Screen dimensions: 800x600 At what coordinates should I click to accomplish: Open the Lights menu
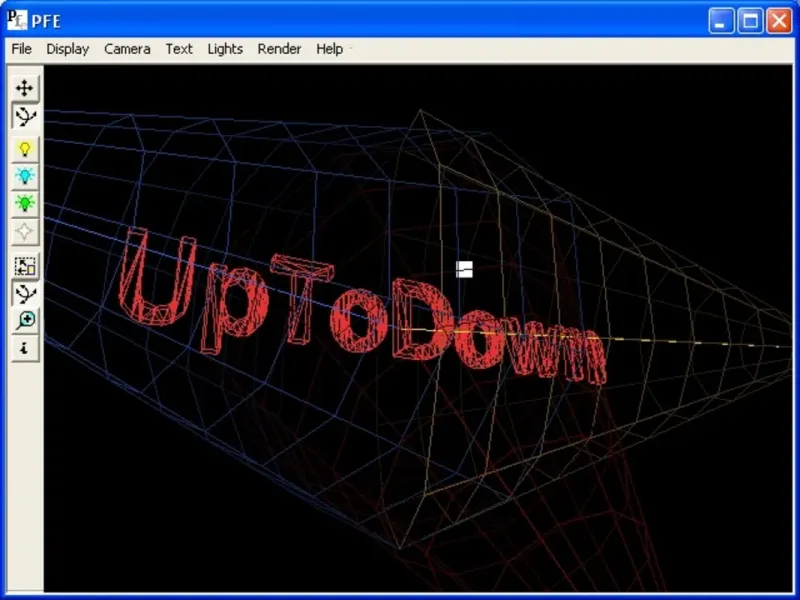tap(225, 49)
